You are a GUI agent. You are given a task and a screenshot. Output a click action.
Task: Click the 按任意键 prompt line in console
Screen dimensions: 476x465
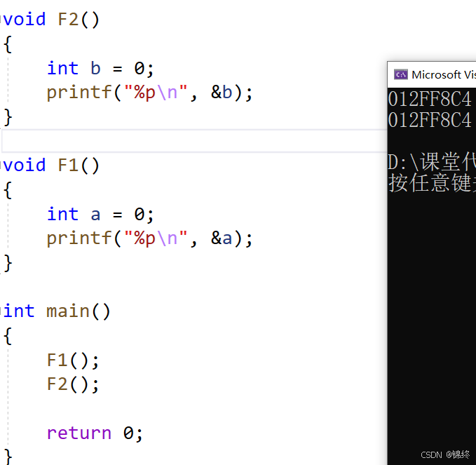click(x=432, y=182)
